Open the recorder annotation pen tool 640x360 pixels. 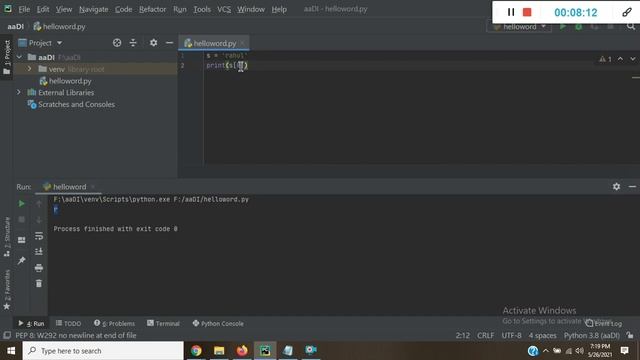[627, 12]
